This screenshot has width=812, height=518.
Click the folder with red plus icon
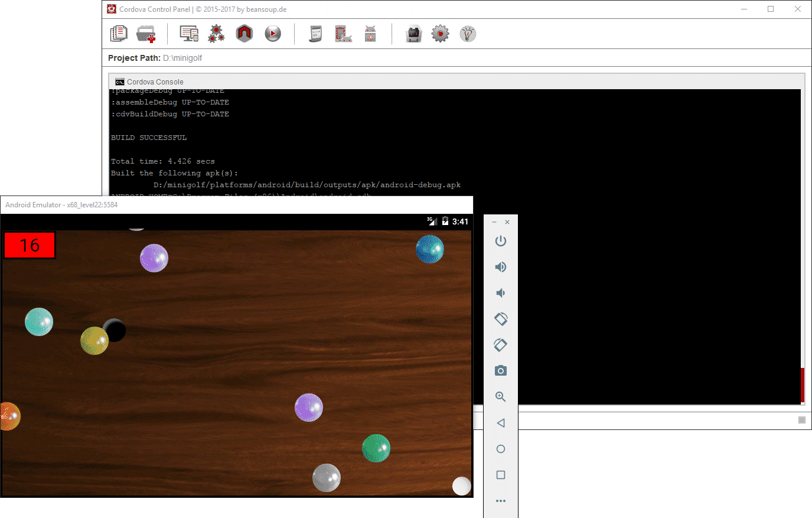[x=146, y=34]
